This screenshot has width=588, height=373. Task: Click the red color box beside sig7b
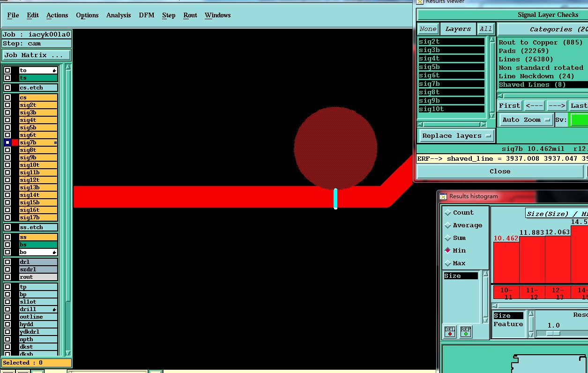(x=15, y=142)
